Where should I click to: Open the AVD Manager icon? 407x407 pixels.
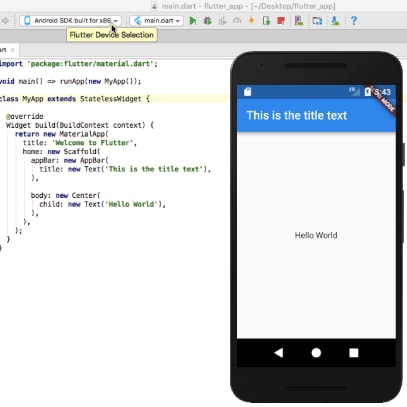point(299,21)
